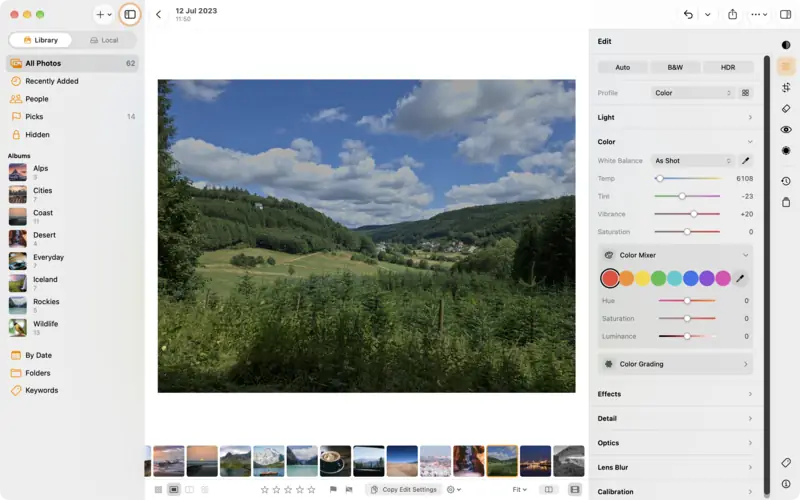The width and height of the screenshot is (800, 500).
Task: Switch to single photo detail view
Action: click(173, 489)
